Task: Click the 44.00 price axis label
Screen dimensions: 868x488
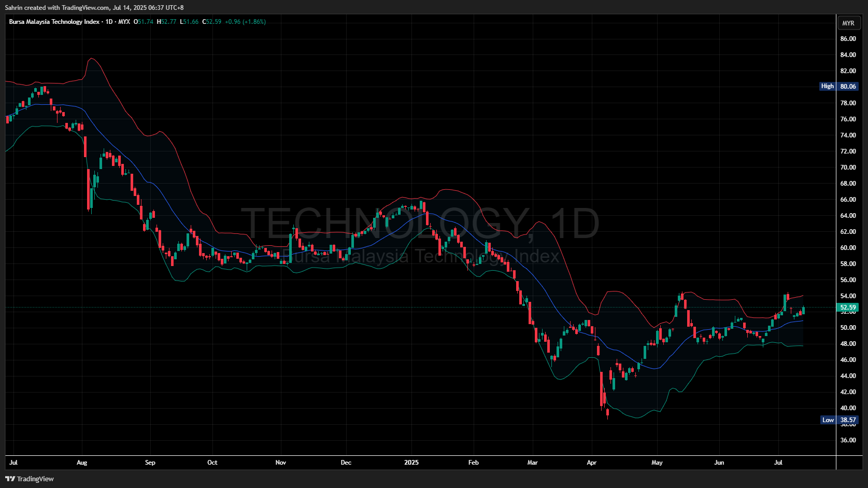Action: (848, 376)
